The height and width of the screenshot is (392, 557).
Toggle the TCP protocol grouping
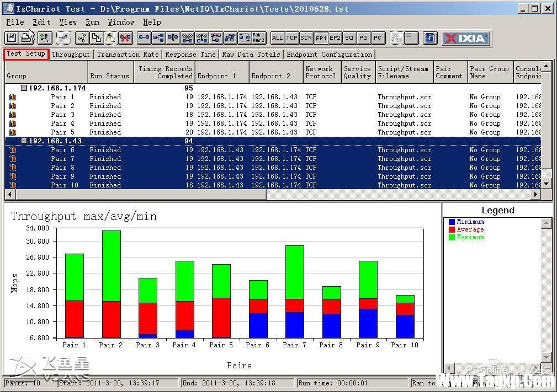coord(291,38)
